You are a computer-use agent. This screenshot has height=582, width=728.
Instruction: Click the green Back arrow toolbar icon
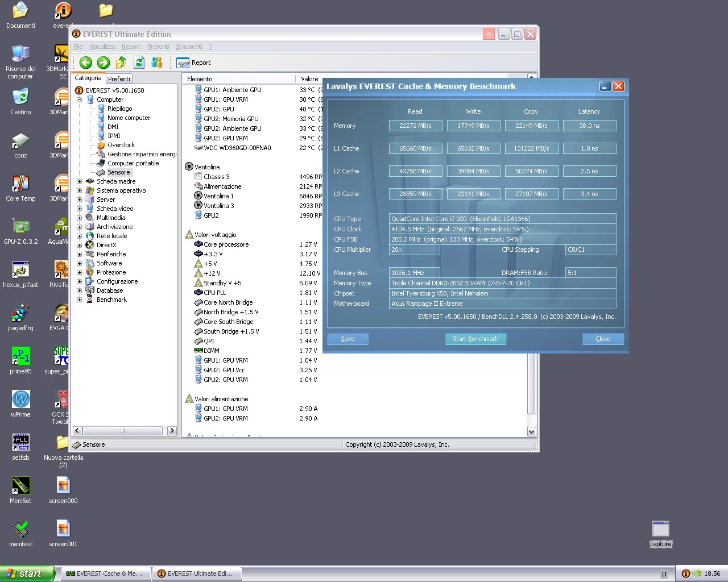coord(86,63)
